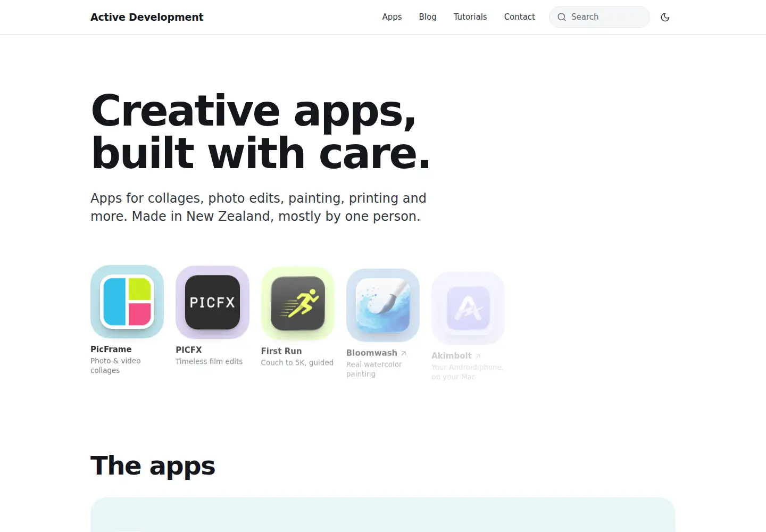The image size is (766, 532).
Task: Follow the Bloomwash external link
Action: [x=376, y=353]
